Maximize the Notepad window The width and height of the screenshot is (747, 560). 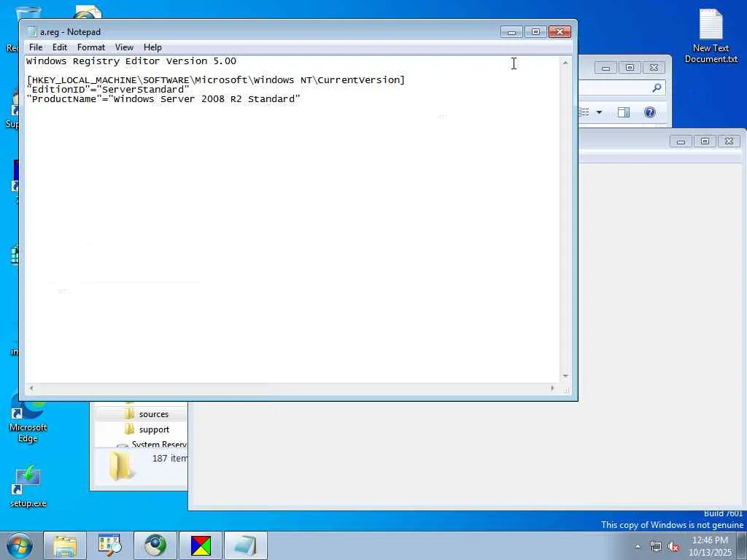tap(535, 32)
